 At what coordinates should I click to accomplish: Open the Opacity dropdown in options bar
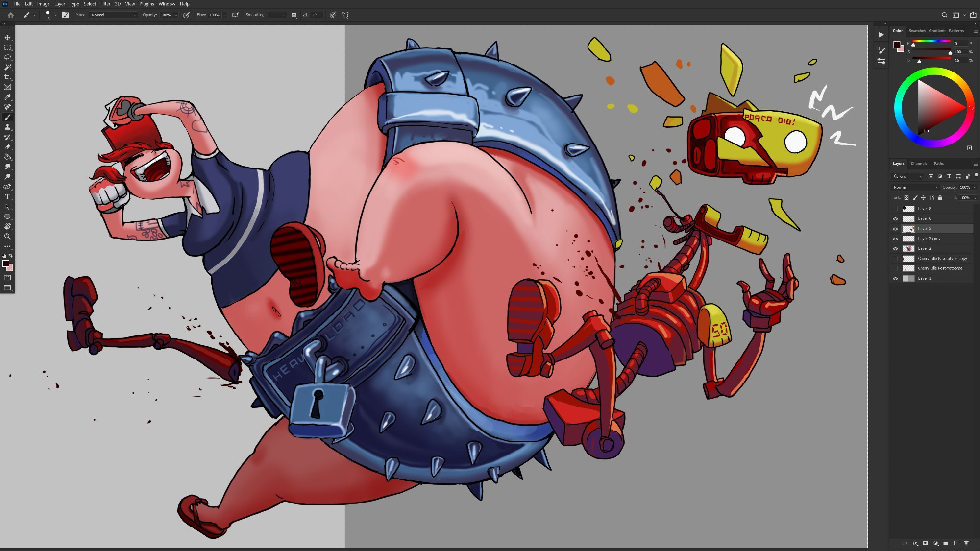click(176, 15)
